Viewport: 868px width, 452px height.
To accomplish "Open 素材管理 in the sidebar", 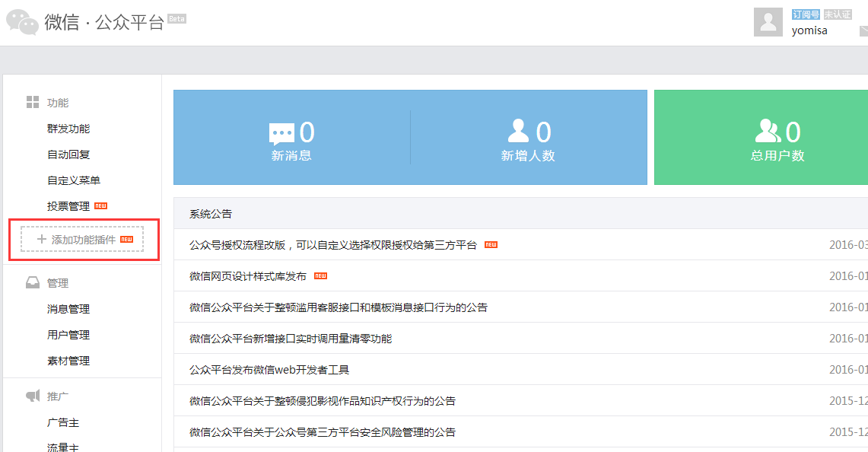I will (x=68, y=361).
